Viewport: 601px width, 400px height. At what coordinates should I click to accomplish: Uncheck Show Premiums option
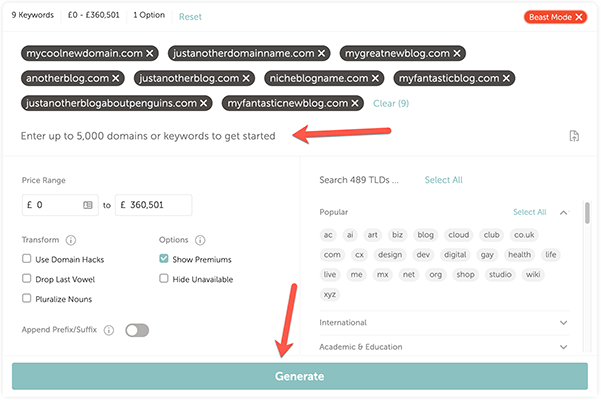(x=164, y=259)
